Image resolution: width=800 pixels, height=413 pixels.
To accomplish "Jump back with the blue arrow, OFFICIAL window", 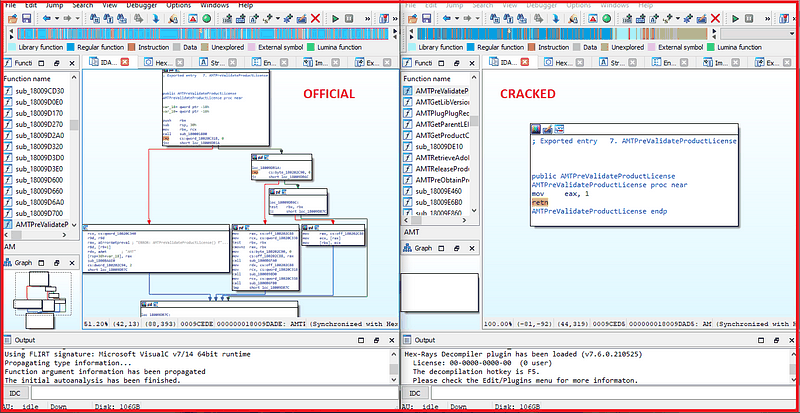I will 47,19.
